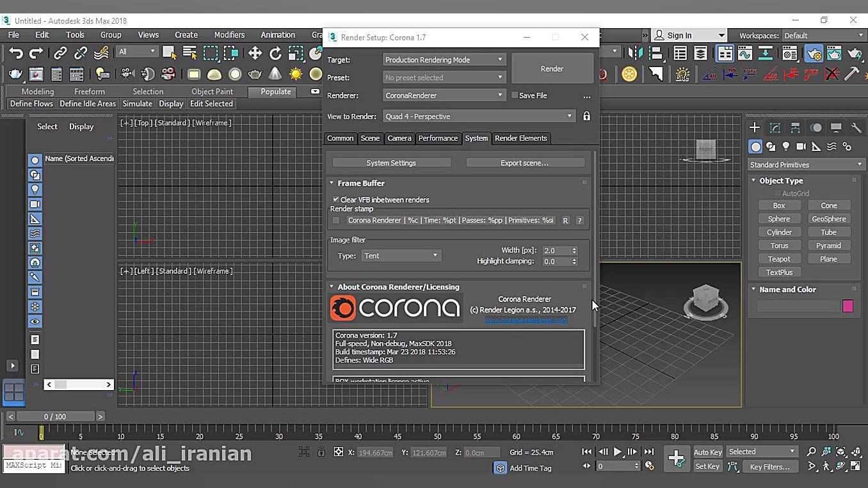Image resolution: width=868 pixels, height=488 pixels.
Task: Click the large Render button
Action: point(552,68)
